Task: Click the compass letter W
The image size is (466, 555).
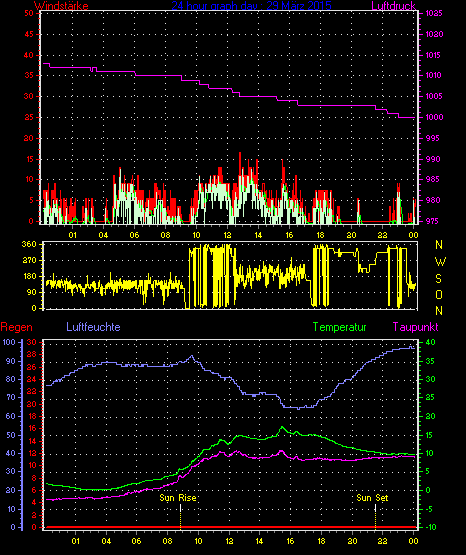Action: [440, 262]
